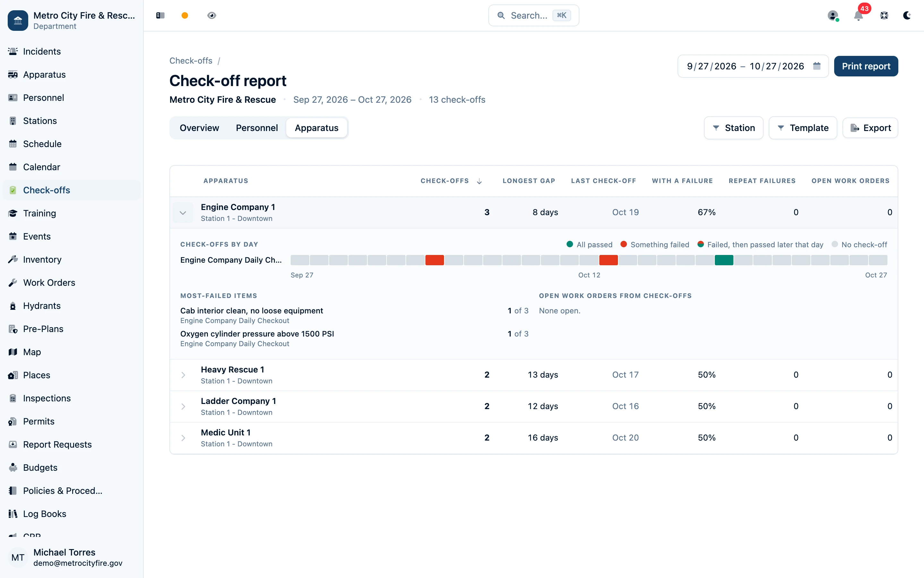
Task: Expand the Medic Unit 1 row
Action: 183,438
